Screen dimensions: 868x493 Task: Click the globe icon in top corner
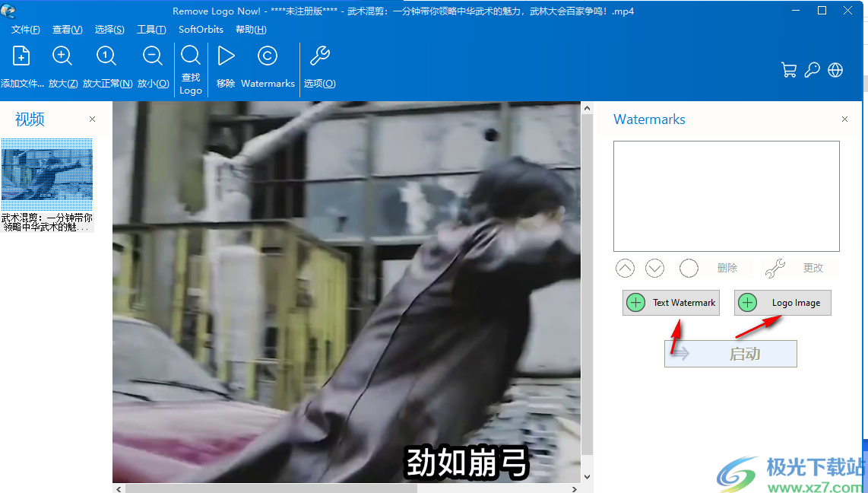835,69
